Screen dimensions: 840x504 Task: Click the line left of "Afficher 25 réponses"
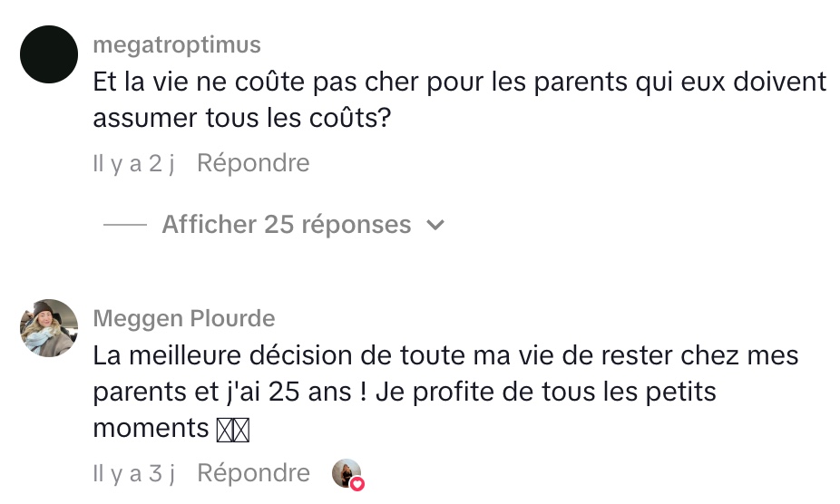click(125, 225)
